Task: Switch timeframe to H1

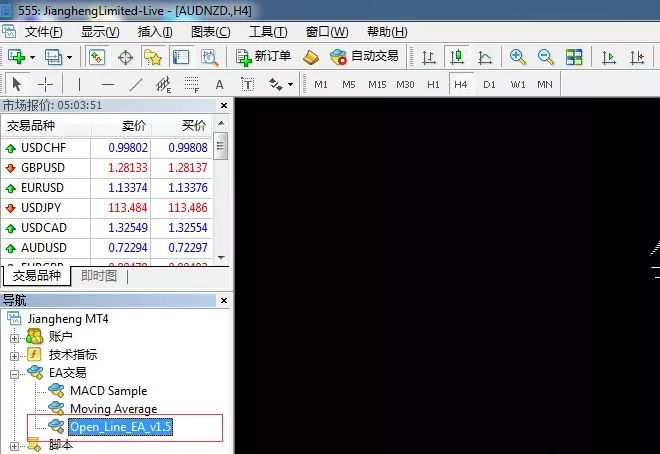Action: point(433,85)
